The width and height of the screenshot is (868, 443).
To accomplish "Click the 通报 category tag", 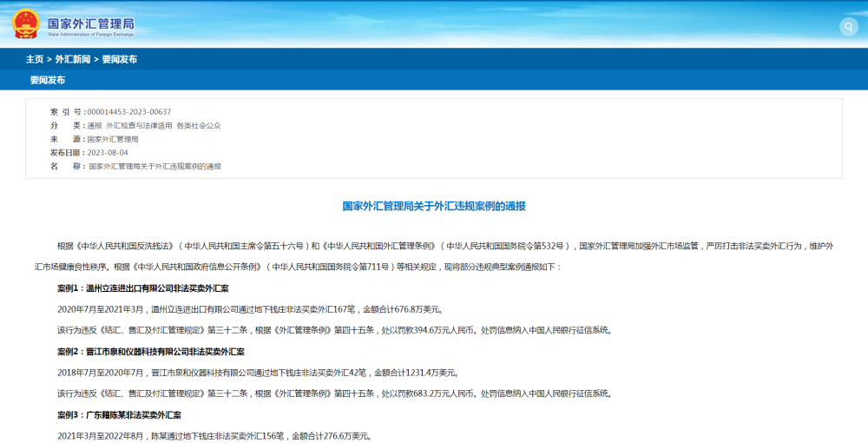I will coord(94,126).
